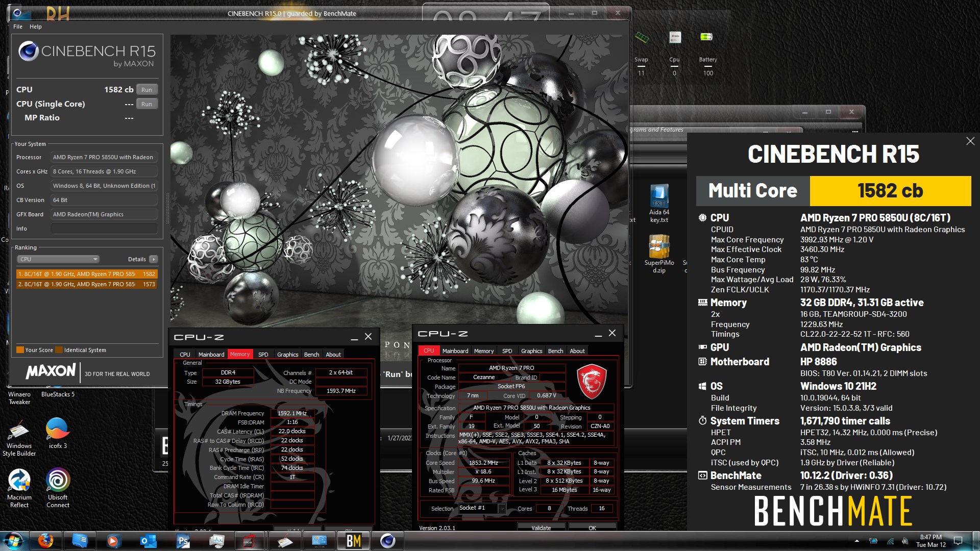Open the Bench tab in CPU-Z Memory window
Viewport: 980px width, 551px height.
point(312,355)
